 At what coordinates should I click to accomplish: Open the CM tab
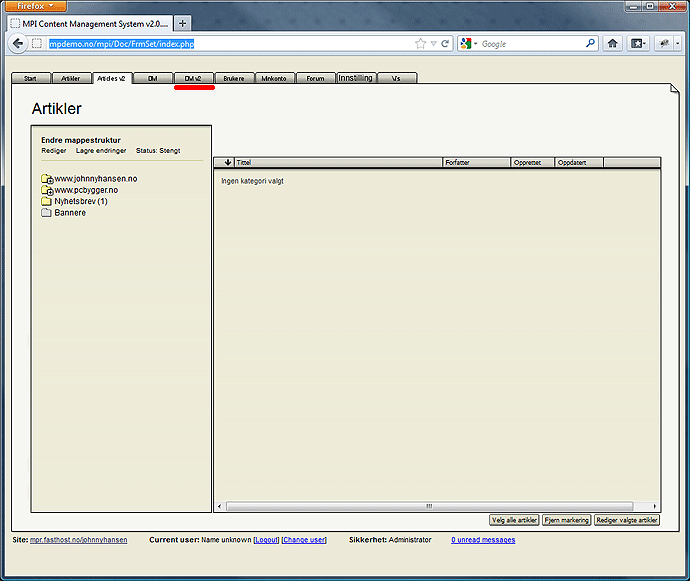[153, 78]
